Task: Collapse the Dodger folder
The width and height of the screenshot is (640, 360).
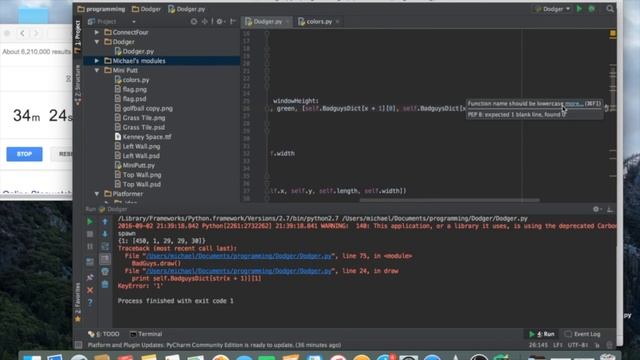Action: coord(97,42)
